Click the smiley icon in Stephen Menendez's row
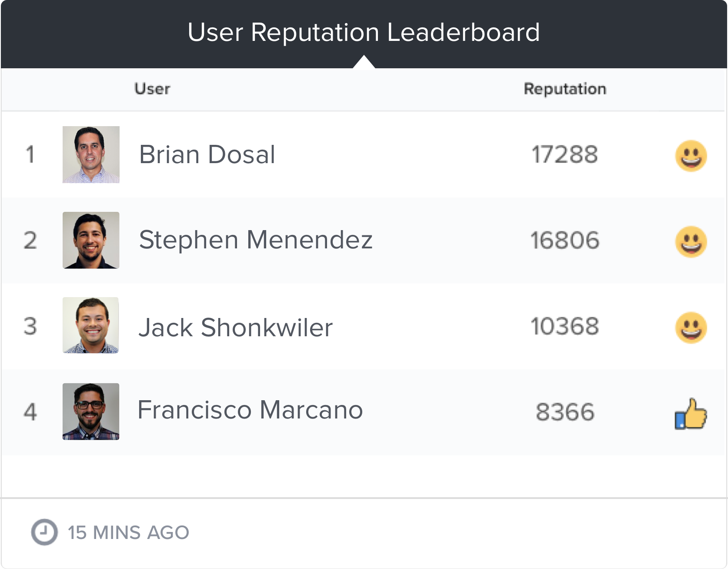 click(x=691, y=241)
